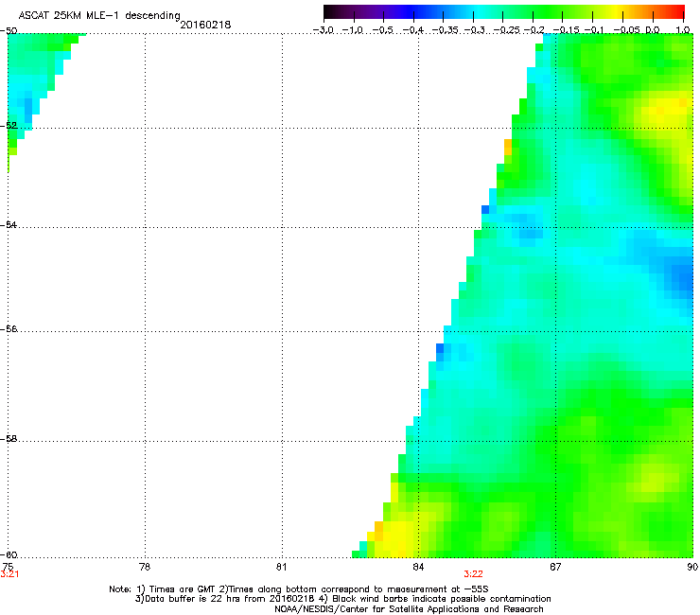Click the -0.15 colorbar label
The image size is (700, 615).
(x=566, y=30)
